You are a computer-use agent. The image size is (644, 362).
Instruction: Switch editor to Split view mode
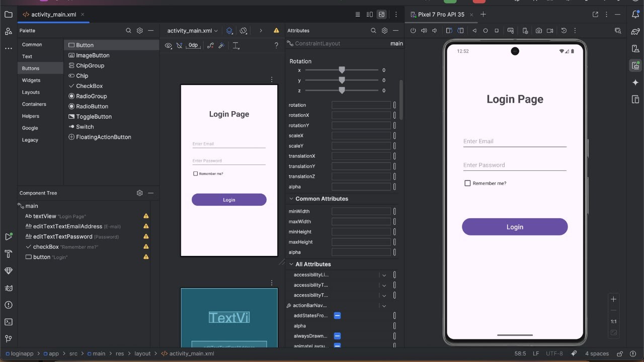click(x=370, y=15)
